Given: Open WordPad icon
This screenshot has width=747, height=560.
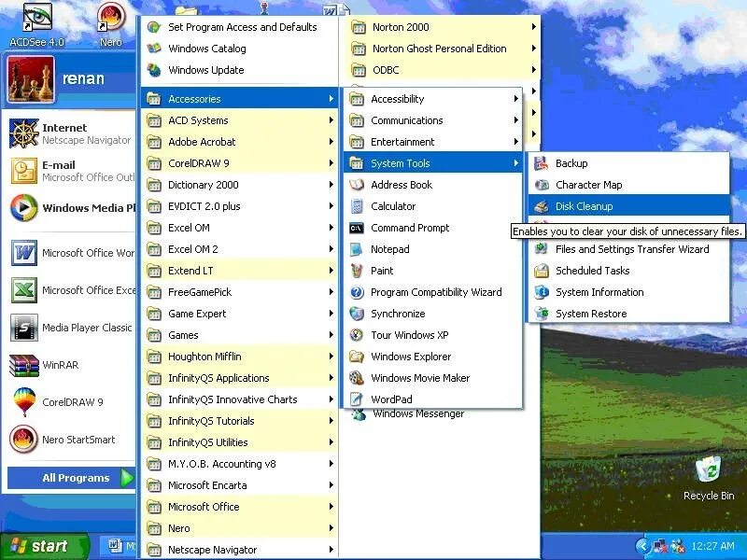Looking at the screenshot, I should tap(357, 399).
